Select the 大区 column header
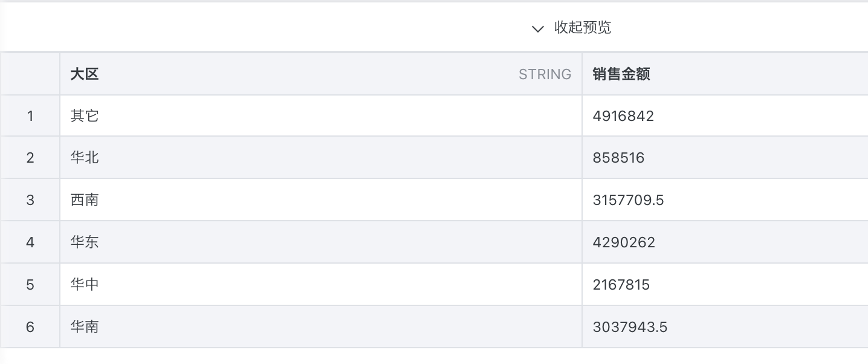868x364 pixels. [x=85, y=74]
